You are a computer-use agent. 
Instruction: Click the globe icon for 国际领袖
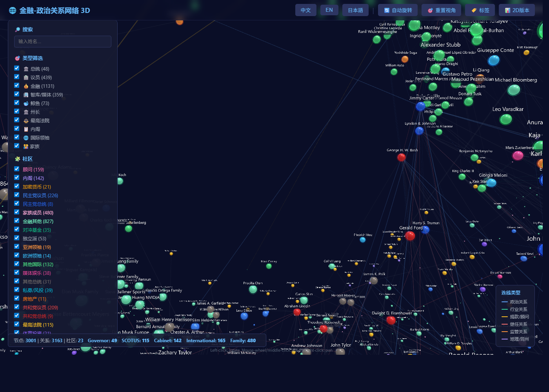26,138
